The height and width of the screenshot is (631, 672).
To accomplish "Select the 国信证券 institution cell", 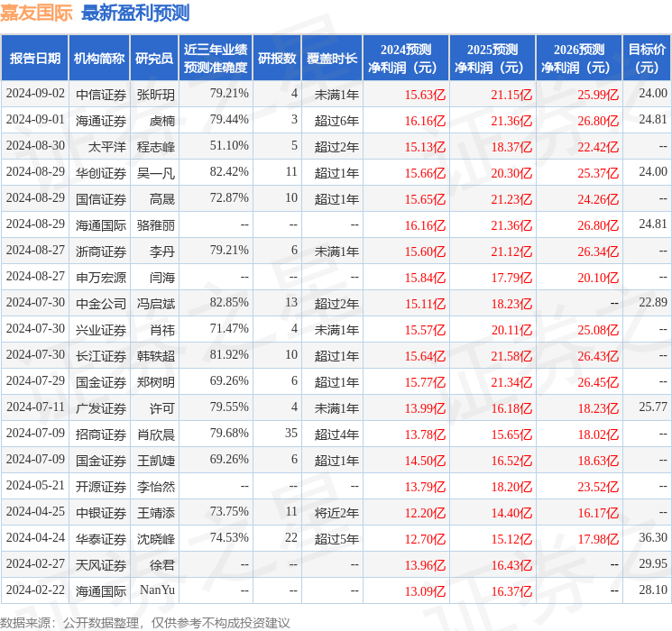I will point(99,198).
